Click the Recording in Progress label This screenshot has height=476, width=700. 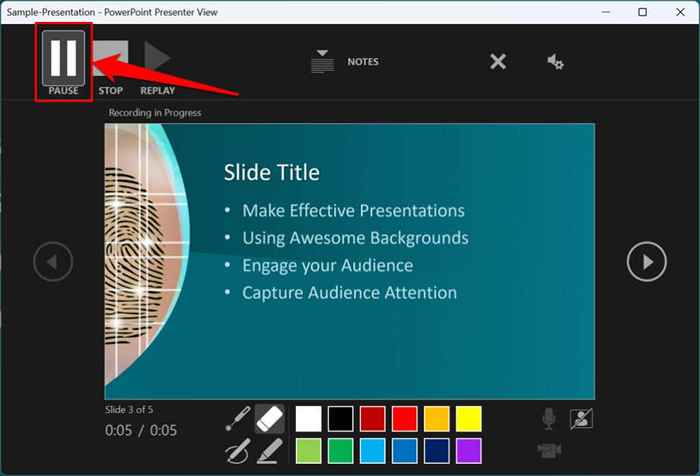(x=155, y=113)
